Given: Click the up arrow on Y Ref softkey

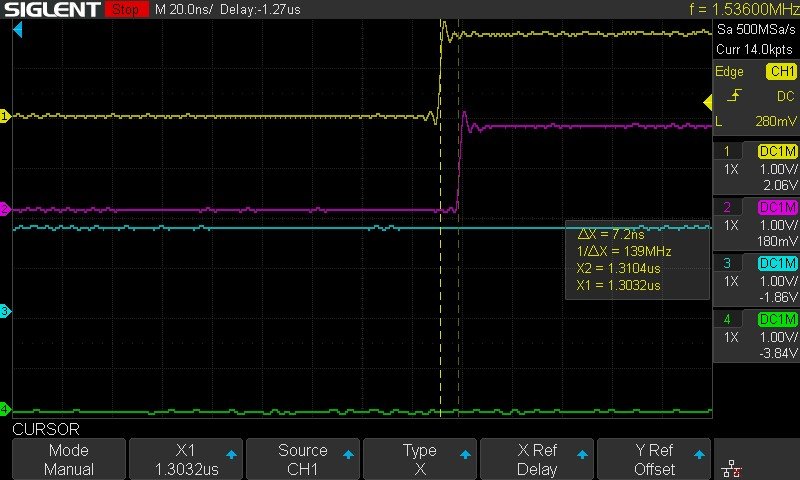Looking at the screenshot, I should 699,454.
